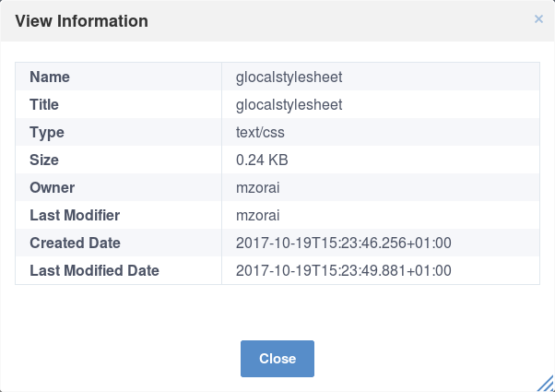
Task: Click the 0.24 KB size value
Action: 262,160
